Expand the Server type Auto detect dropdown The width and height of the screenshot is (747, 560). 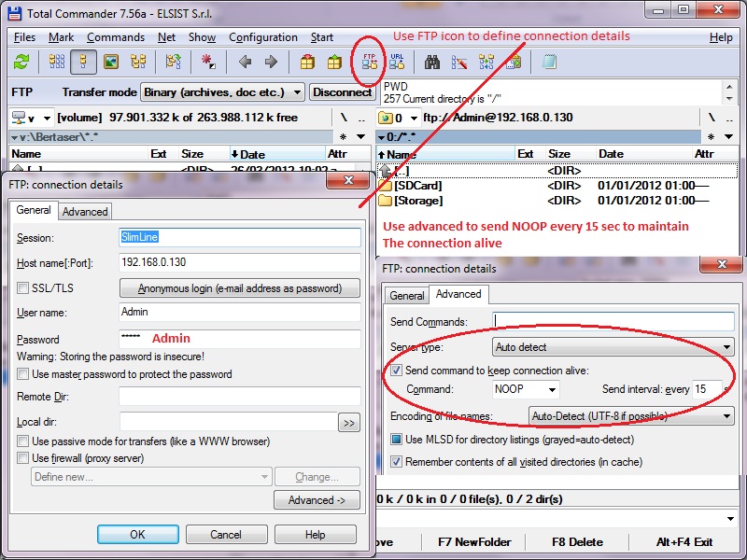tap(613, 347)
